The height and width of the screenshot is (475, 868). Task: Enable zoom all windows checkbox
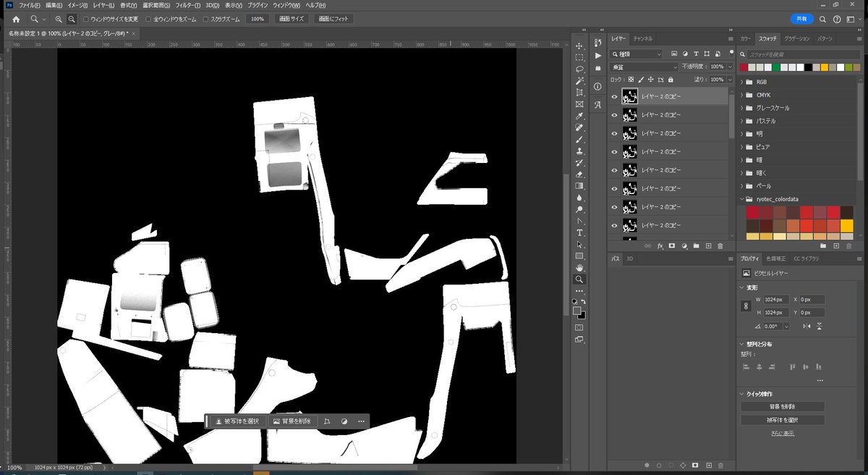(x=148, y=19)
